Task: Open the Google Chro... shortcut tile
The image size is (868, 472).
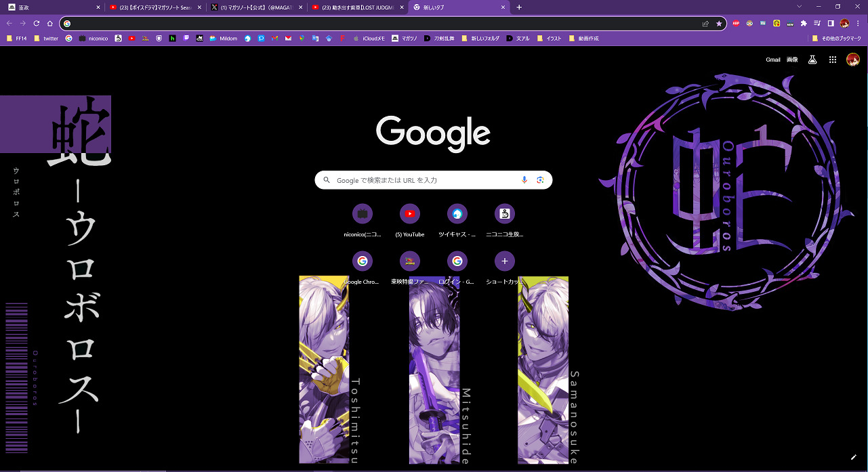Action: (x=363, y=267)
